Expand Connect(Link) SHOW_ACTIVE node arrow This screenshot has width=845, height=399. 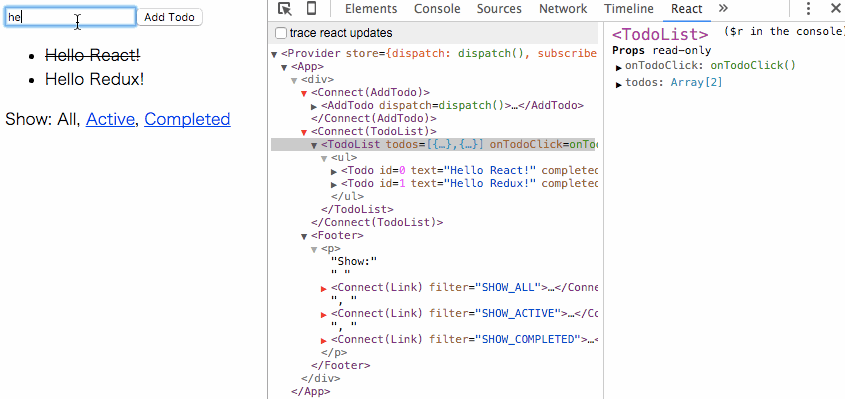tap(324, 314)
